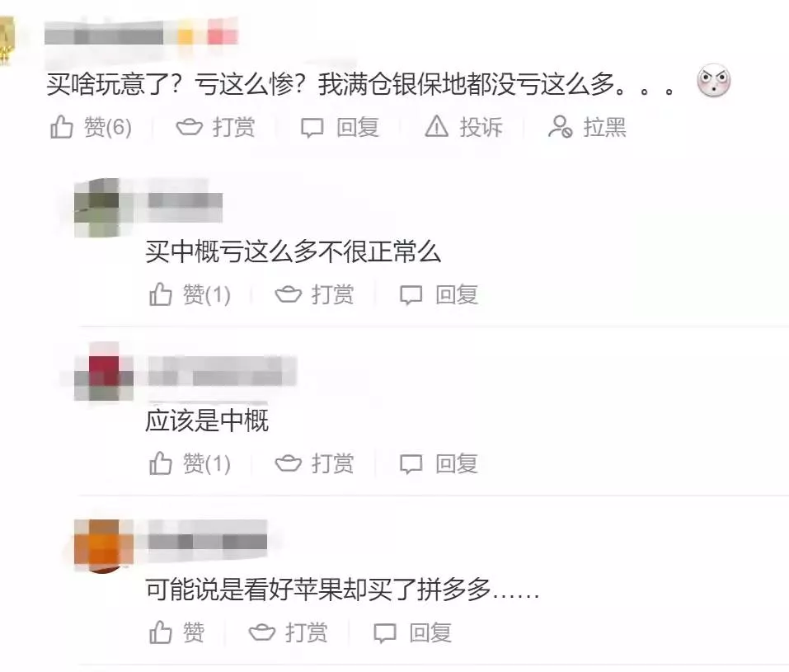This screenshot has height=672, width=789.
Task: Tip the top comment using 打赏 icon
Action: click(215, 127)
